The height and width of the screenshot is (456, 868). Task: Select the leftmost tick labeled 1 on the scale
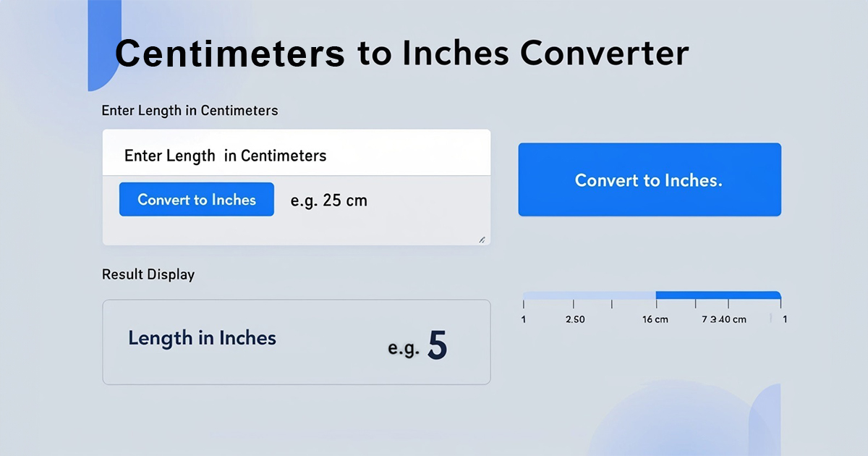point(524,305)
